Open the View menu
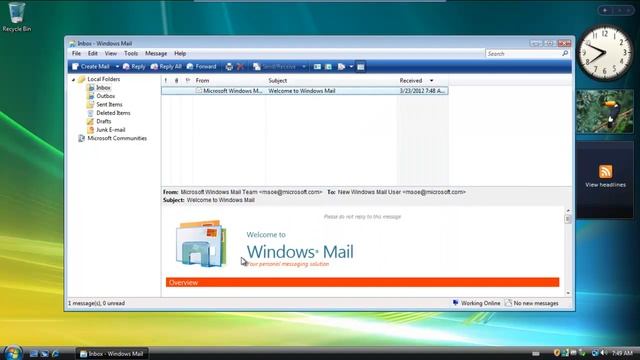Image resolution: width=640 pixels, height=360 pixels. coord(111,53)
